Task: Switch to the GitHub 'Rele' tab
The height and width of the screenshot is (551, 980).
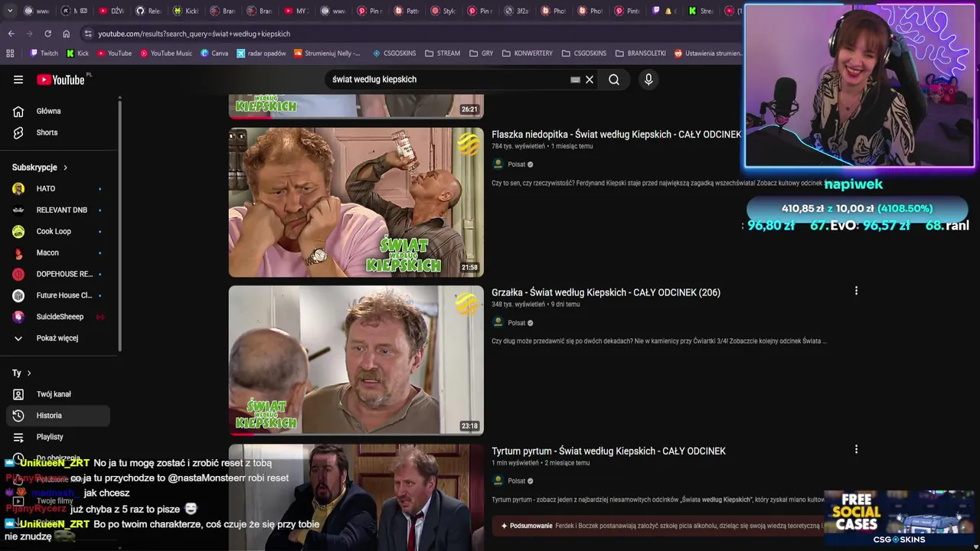Action: (149, 11)
